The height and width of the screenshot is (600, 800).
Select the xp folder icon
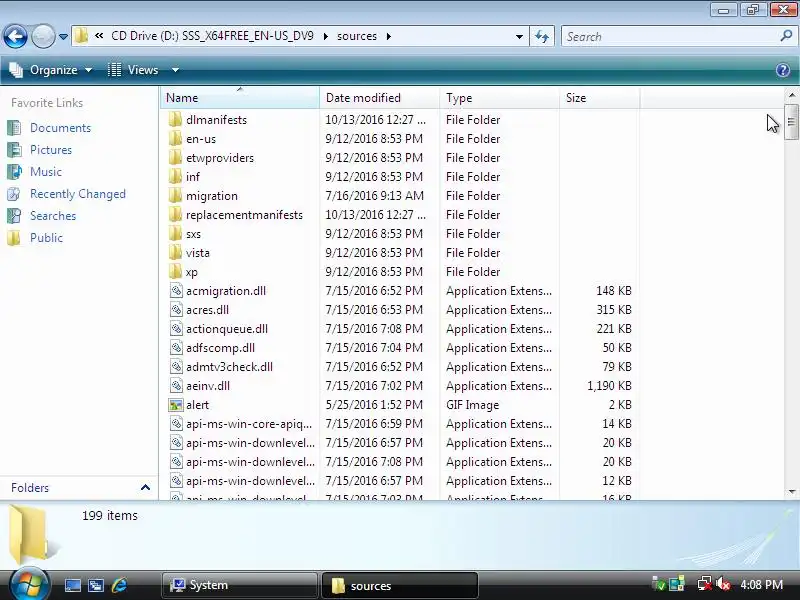pyautogui.click(x=175, y=271)
